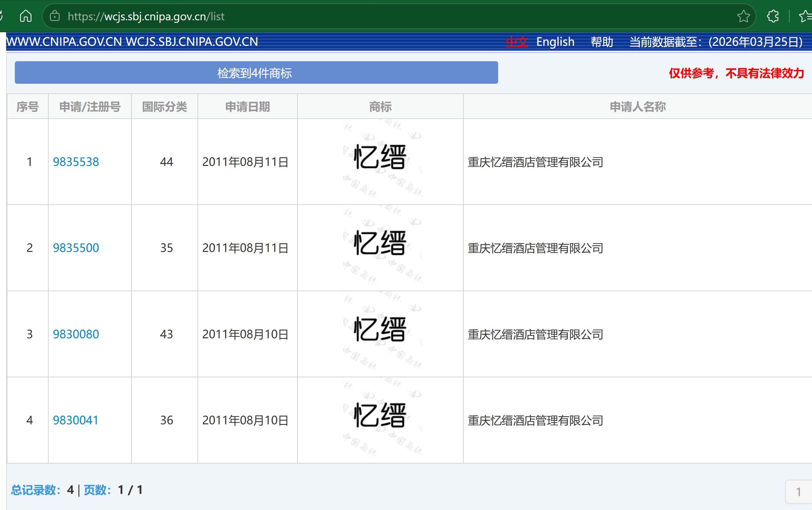Open trademark registration 9830041
Screen dimensions: 812x510
pyautogui.click(x=75, y=420)
